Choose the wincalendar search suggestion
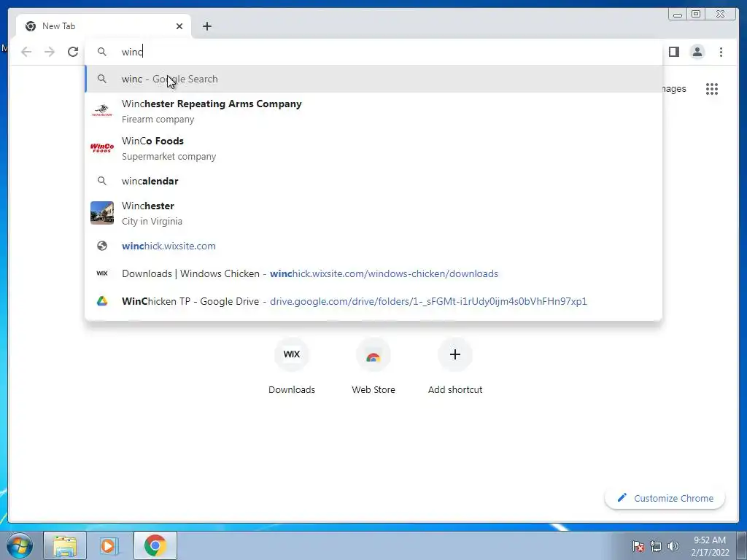 point(373,181)
